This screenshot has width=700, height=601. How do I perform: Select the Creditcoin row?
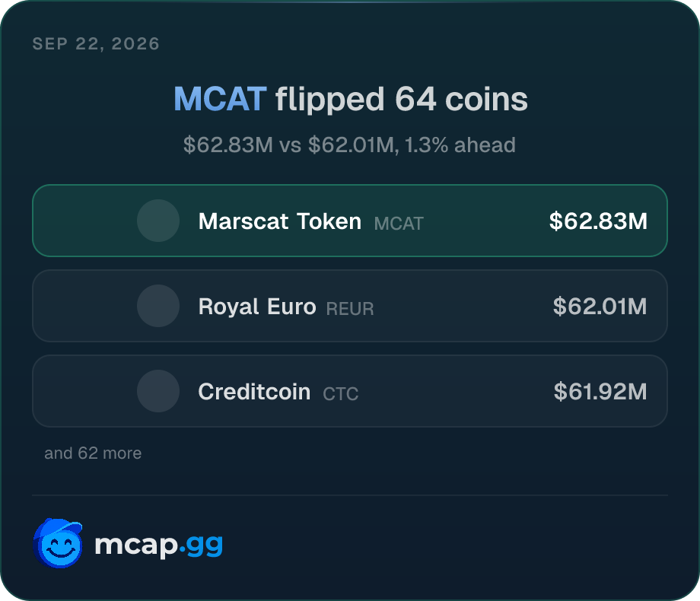(350, 391)
